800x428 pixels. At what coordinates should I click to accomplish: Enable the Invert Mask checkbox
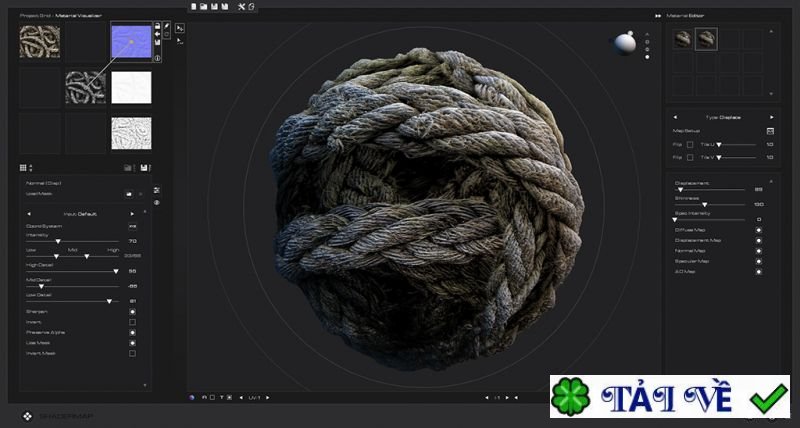pyautogui.click(x=132, y=353)
